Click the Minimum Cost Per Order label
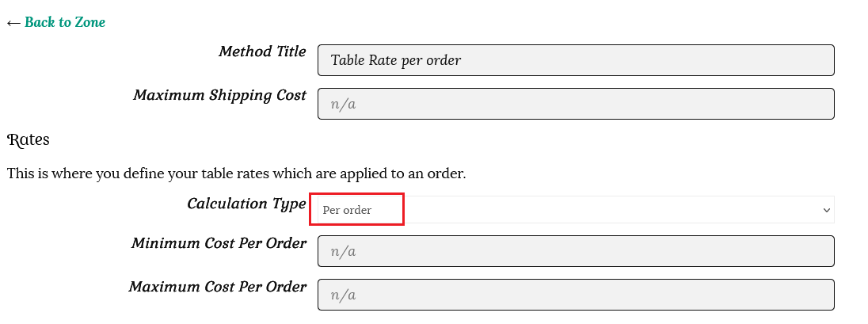The width and height of the screenshot is (868, 324). [x=219, y=243]
